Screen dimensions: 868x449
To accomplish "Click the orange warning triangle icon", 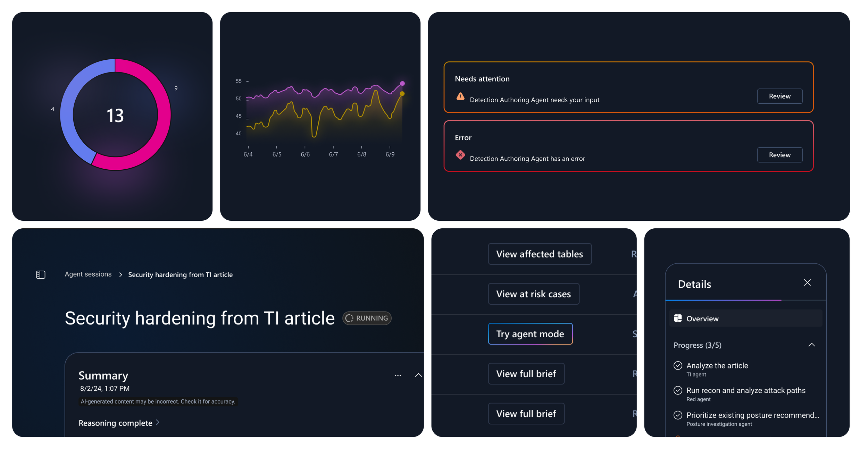I will click(x=460, y=96).
